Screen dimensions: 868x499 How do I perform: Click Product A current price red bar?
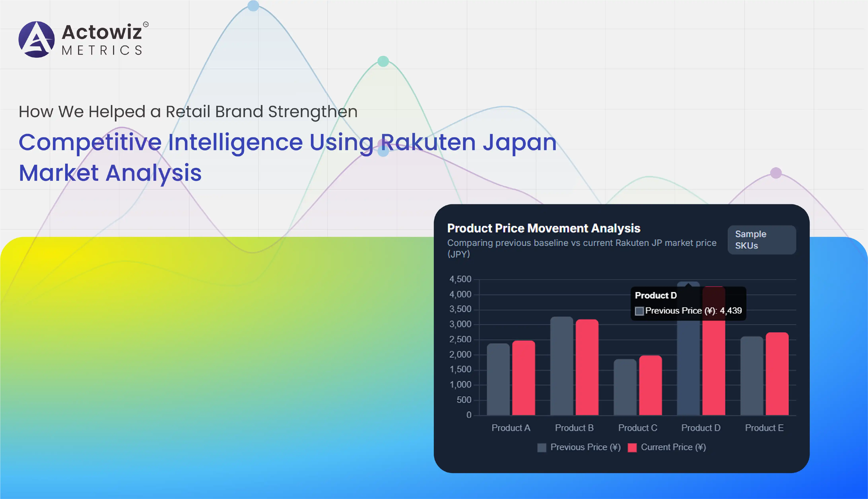coord(523,378)
